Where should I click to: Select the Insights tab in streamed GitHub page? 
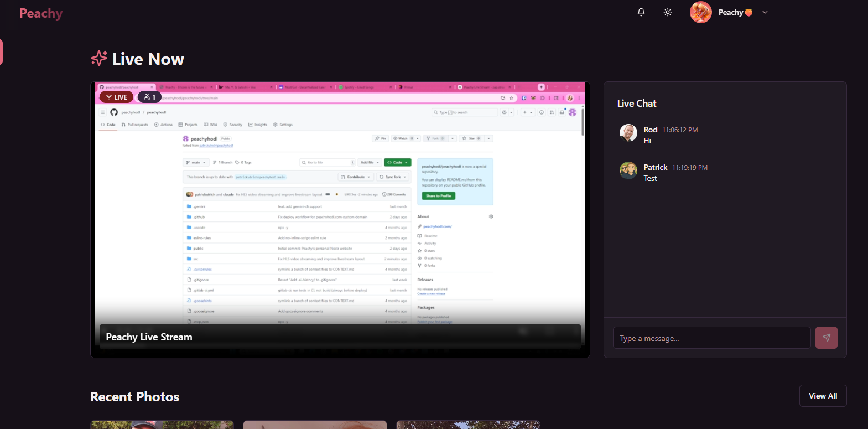pos(258,125)
